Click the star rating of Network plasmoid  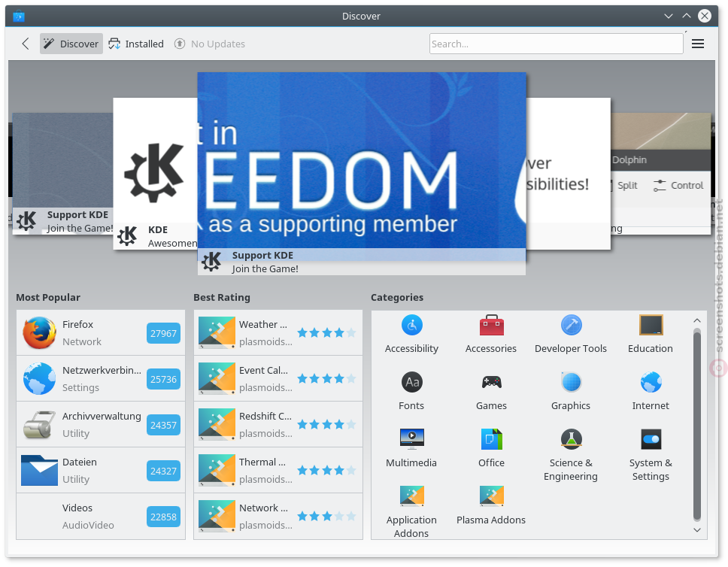point(327,516)
